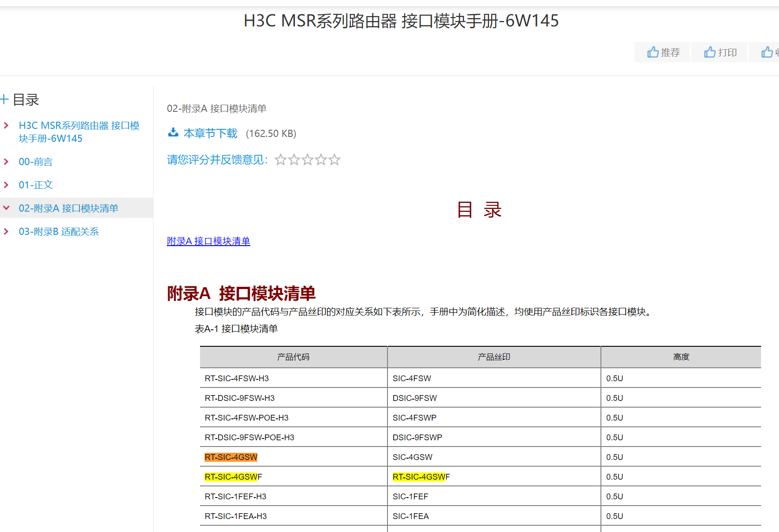This screenshot has height=532, width=779.
Task: Expand the 03-附录B 适配关系 chevron
Action: [x=6, y=231]
